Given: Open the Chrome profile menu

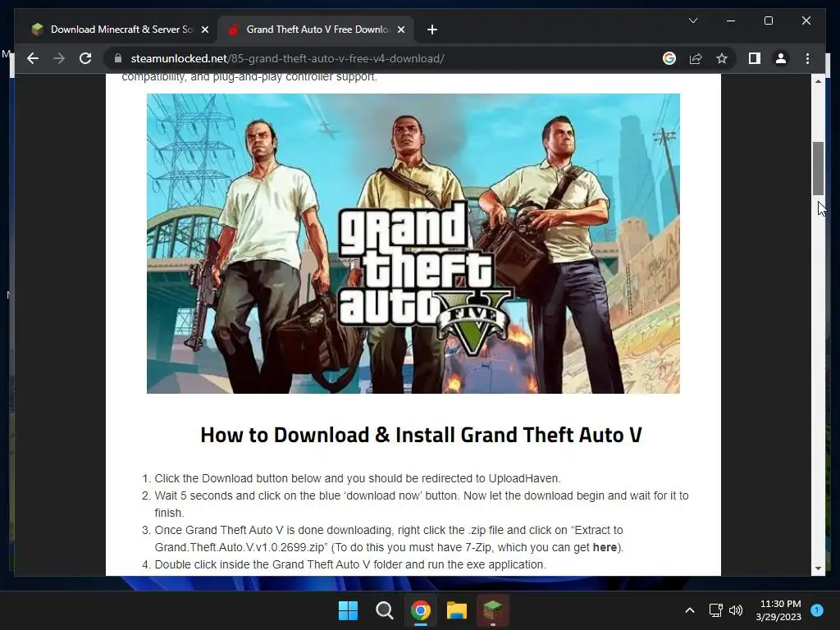Looking at the screenshot, I should (x=781, y=58).
